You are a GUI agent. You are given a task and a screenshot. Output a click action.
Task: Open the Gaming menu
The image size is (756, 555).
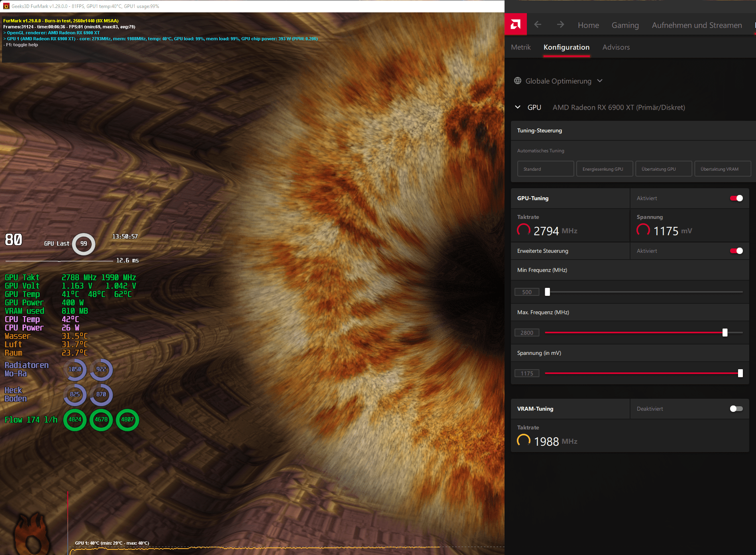[625, 25]
